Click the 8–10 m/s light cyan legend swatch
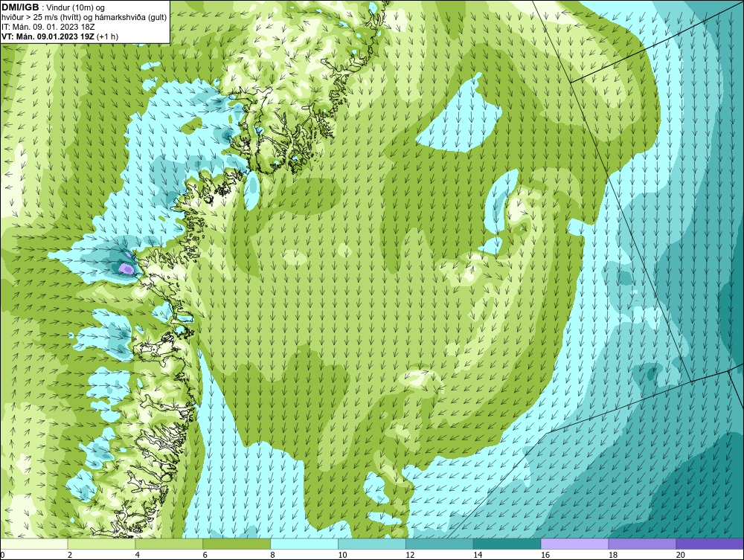 tap(304, 544)
